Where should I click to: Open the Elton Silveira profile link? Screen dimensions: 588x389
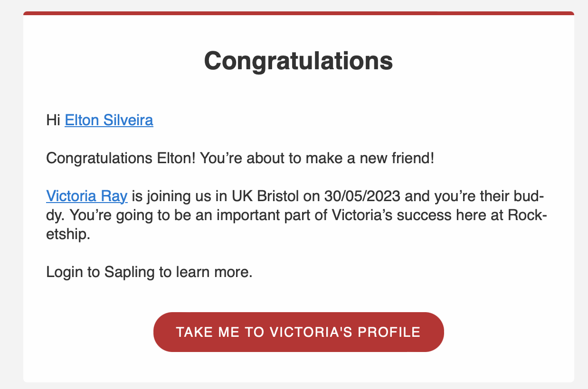(109, 120)
